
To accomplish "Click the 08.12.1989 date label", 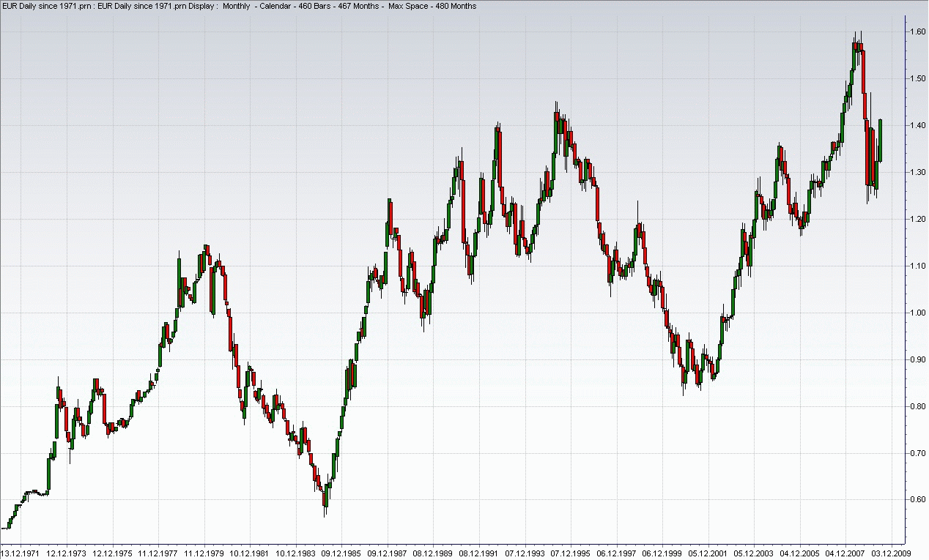I will [432, 553].
